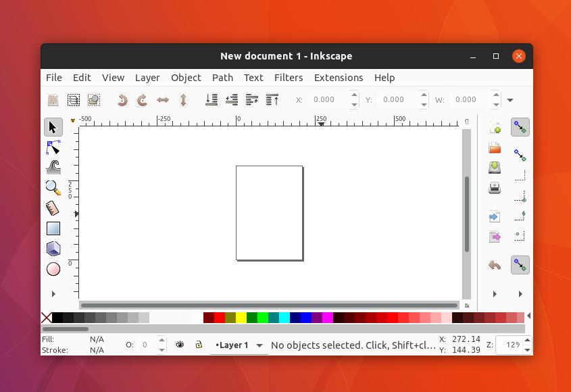Screen dimensions: 571x392
Task: Select the Node editing tool
Action: pyautogui.click(x=53, y=147)
